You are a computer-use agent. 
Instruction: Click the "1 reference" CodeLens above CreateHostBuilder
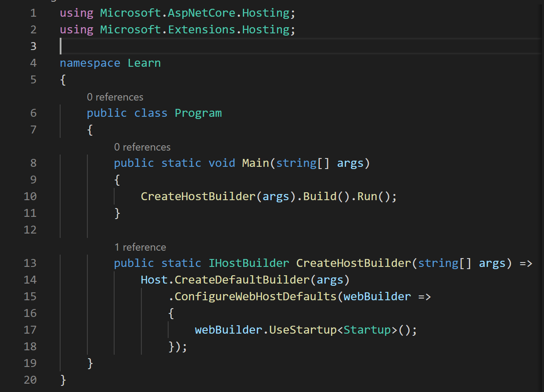tap(140, 247)
